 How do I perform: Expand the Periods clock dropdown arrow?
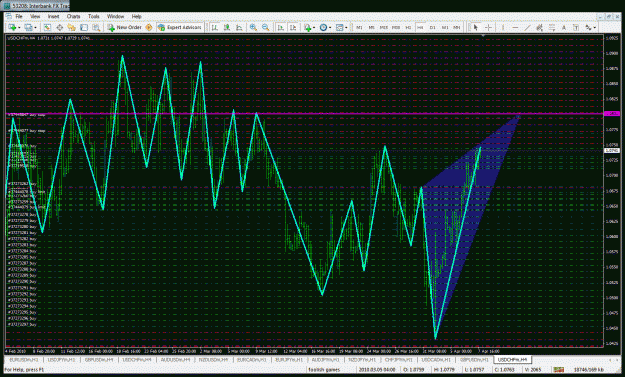coord(330,27)
